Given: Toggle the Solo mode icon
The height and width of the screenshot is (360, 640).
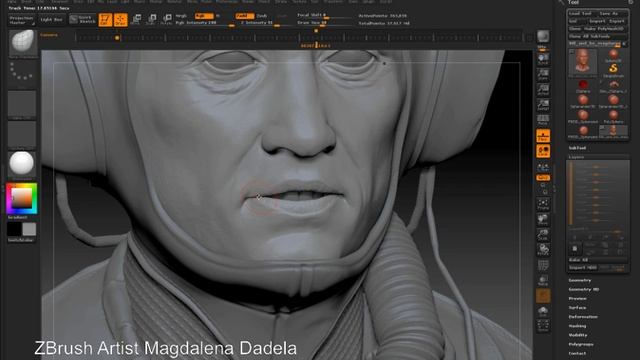Looking at the screenshot, I should pyautogui.click(x=543, y=312).
